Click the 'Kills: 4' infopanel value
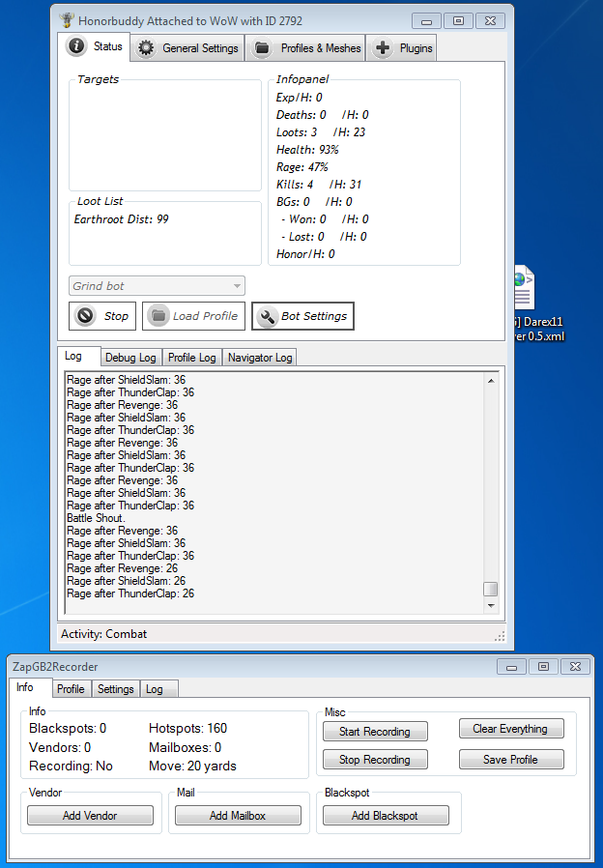 coord(295,185)
